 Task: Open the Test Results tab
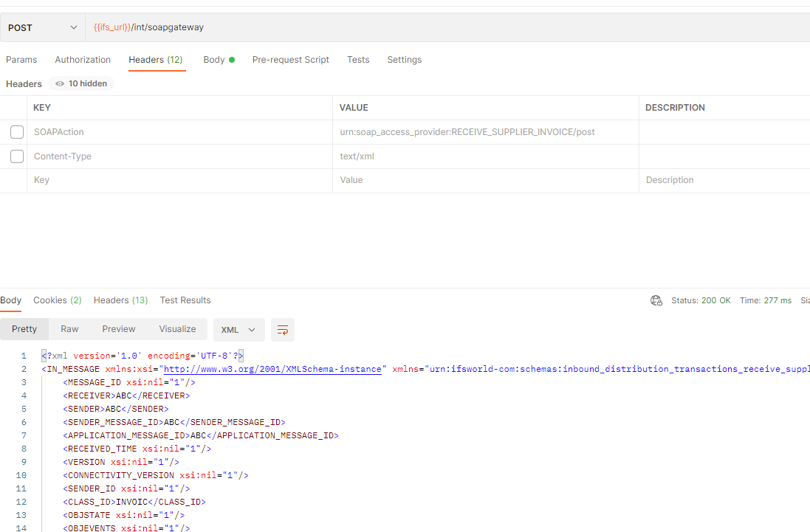(x=185, y=300)
